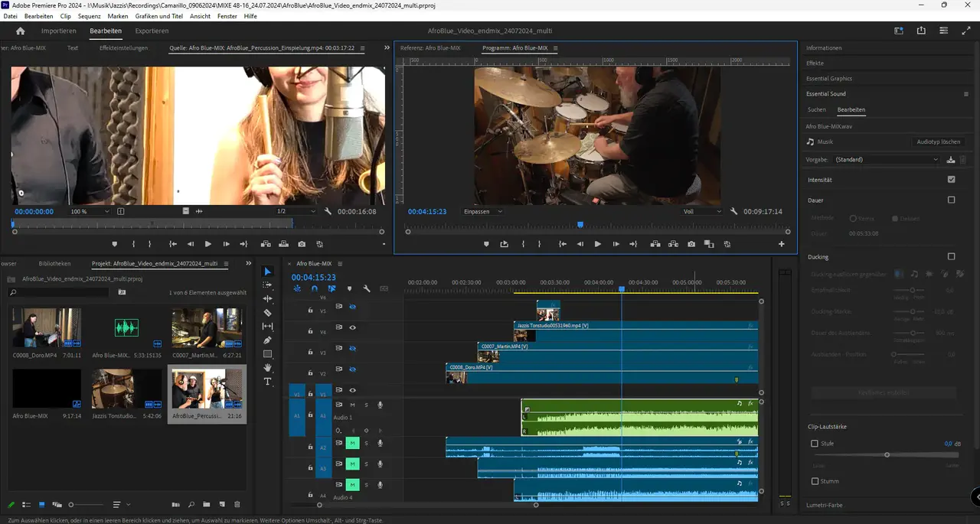
Task: Choose the Type (T) tool
Action: pyautogui.click(x=267, y=382)
